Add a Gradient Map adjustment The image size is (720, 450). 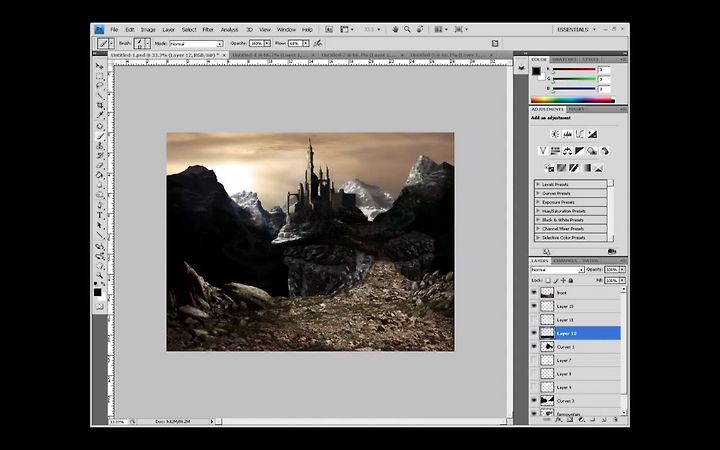coord(587,168)
